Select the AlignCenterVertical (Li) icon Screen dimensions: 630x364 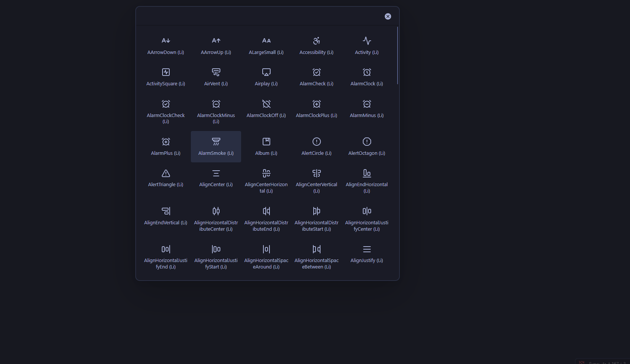(x=317, y=173)
